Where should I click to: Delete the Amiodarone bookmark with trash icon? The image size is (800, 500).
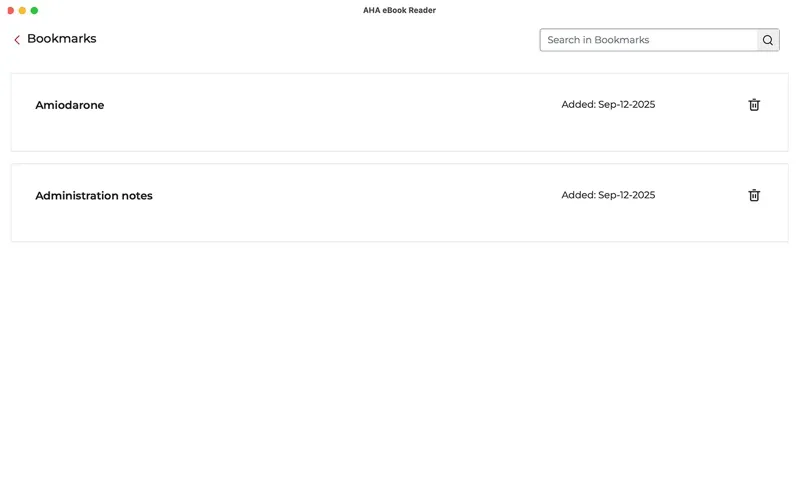coord(754,105)
